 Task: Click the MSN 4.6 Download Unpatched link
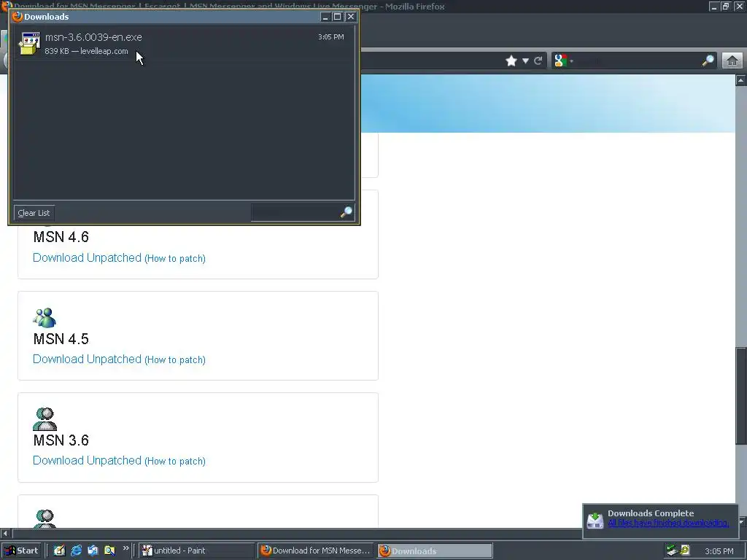[x=88, y=257]
